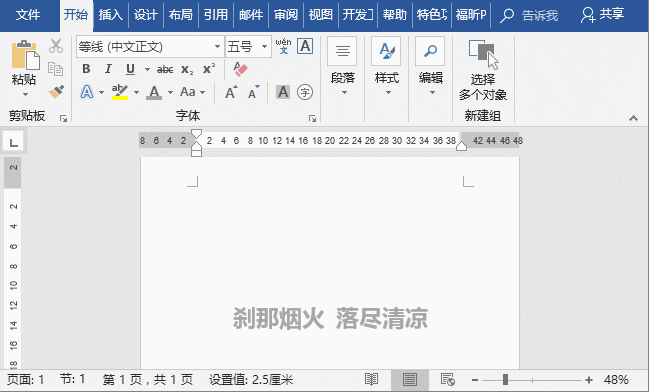Image resolution: width=649 pixels, height=392 pixels.
Task: Collapse the ribbon with chevron
Action: click(633, 118)
